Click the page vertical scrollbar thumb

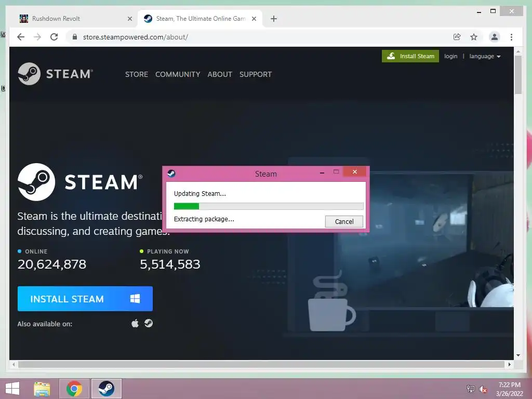pyautogui.click(x=518, y=74)
